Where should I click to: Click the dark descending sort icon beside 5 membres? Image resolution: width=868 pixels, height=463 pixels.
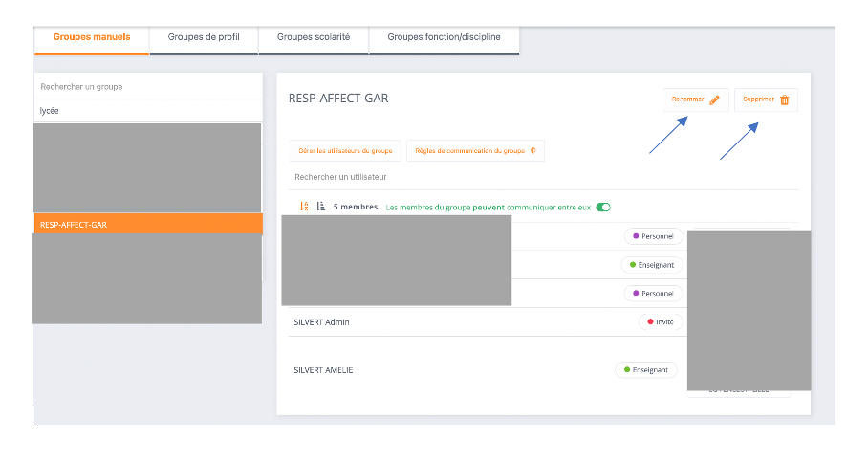coord(320,207)
